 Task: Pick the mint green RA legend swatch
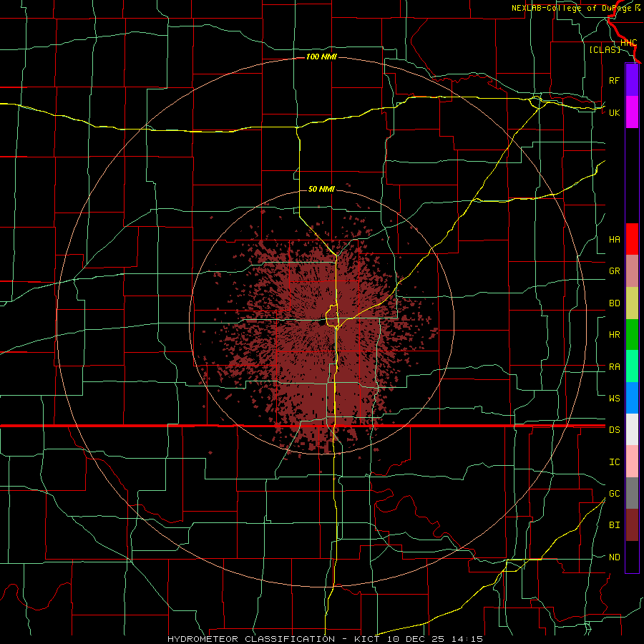[632, 366]
